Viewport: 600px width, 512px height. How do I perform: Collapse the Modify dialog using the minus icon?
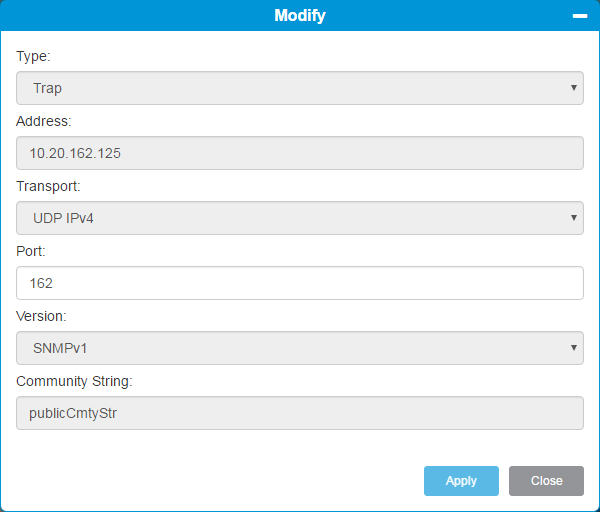pyautogui.click(x=579, y=16)
